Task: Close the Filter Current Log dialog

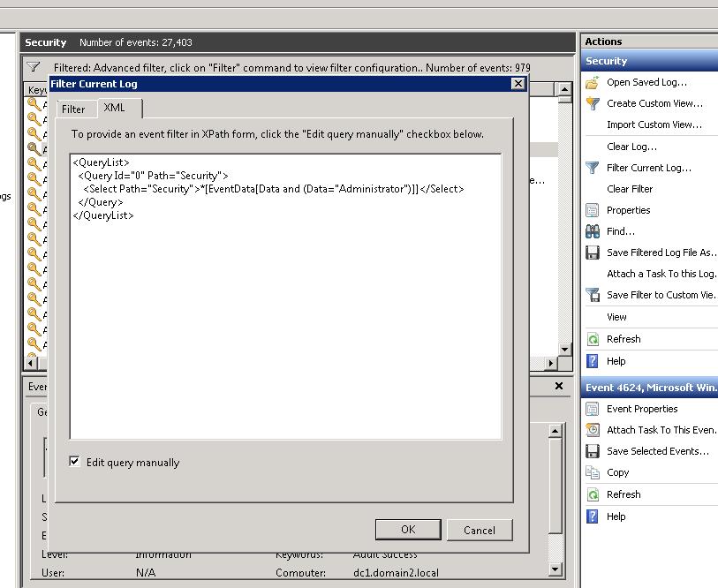Action: click(x=518, y=84)
